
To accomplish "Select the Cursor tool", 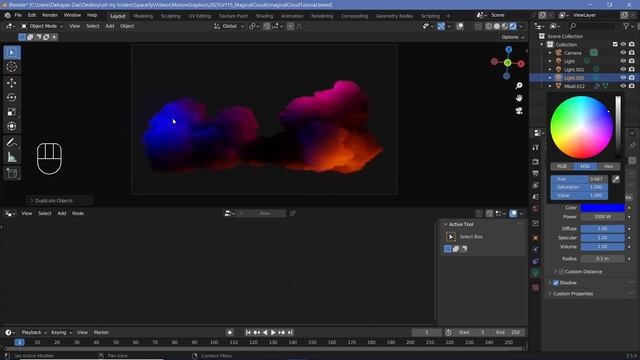I will [12, 67].
